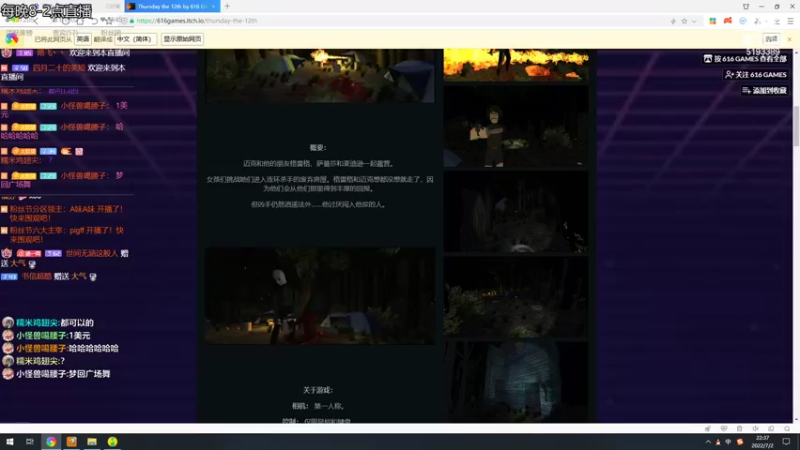Viewport: 800px width, 450px height.
Task: Click the lightning icon in address bar
Action: coord(673,21)
